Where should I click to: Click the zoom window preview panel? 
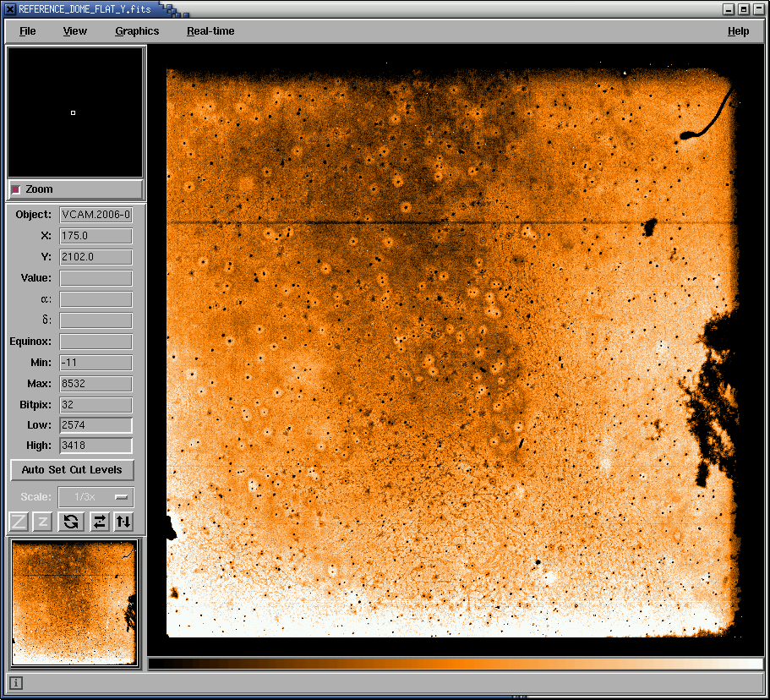pos(75,112)
